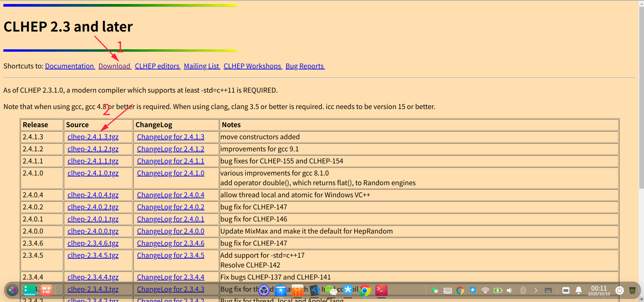Enable Bluetooth from the system tray
Image resolution: width=644 pixels, height=302 pixels.
coord(523,290)
